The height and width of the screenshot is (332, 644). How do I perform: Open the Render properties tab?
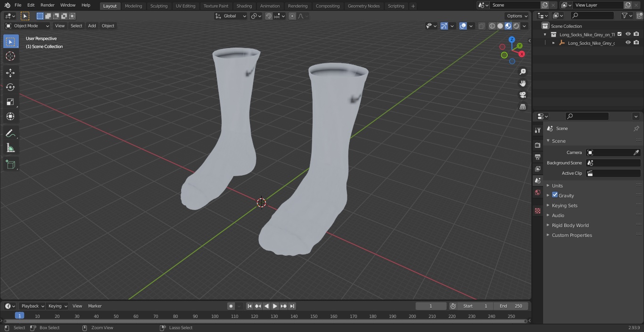click(x=537, y=145)
